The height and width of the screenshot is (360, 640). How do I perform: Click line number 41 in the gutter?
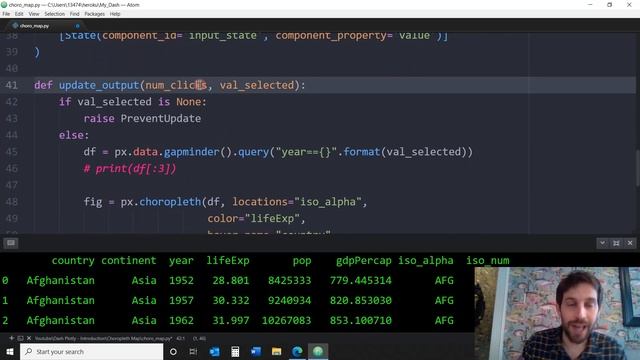pyautogui.click(x=11, y=85)
